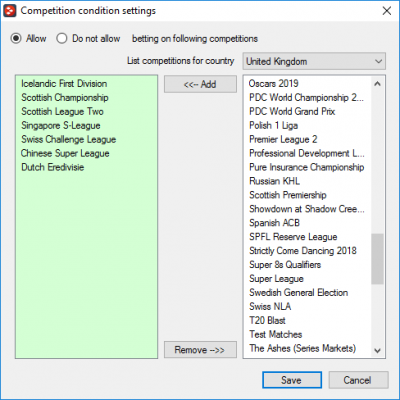Click the red app icon in title bar
The width and height of the screenshot is (400, 400).
click(10, 11)
